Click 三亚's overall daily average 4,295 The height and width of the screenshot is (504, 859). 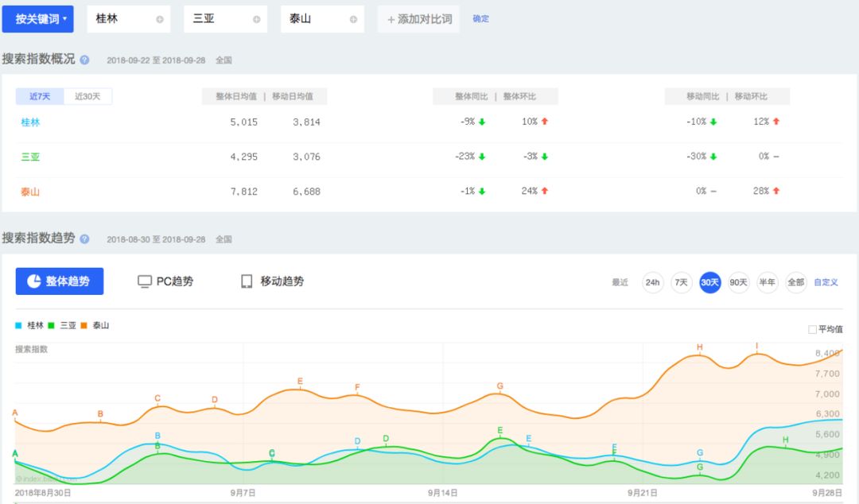(244, 157)
